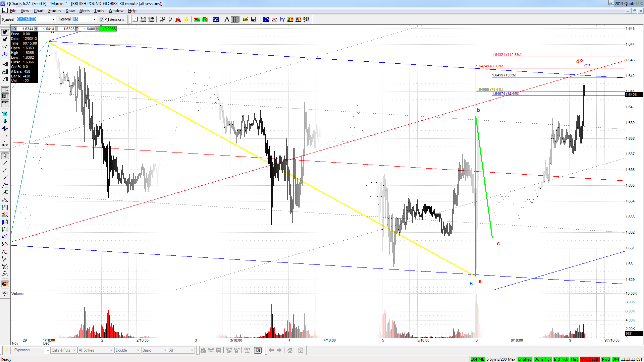Expand the Expiration dropdown
This screenshot has width=644, height=362.
(48, 350)
